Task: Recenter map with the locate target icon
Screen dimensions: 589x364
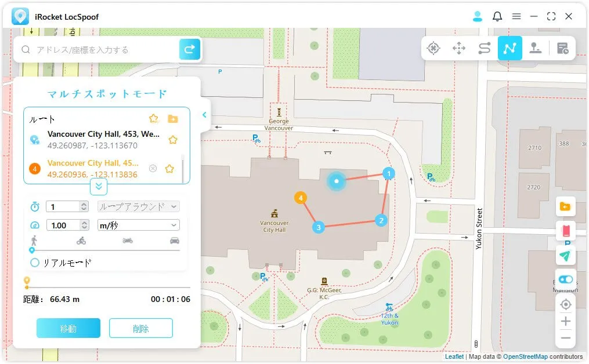Action: click(x=565, y=304)
